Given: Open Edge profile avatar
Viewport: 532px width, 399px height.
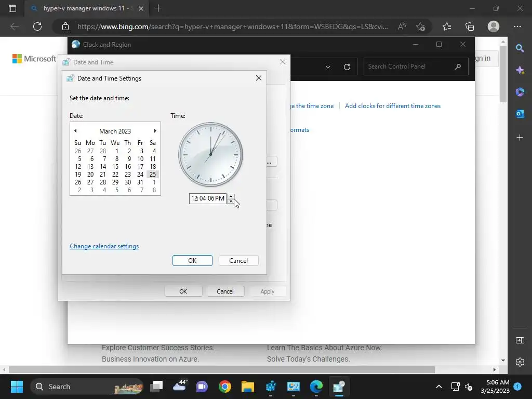Looking at the screenshot, I should click(494, 26).
